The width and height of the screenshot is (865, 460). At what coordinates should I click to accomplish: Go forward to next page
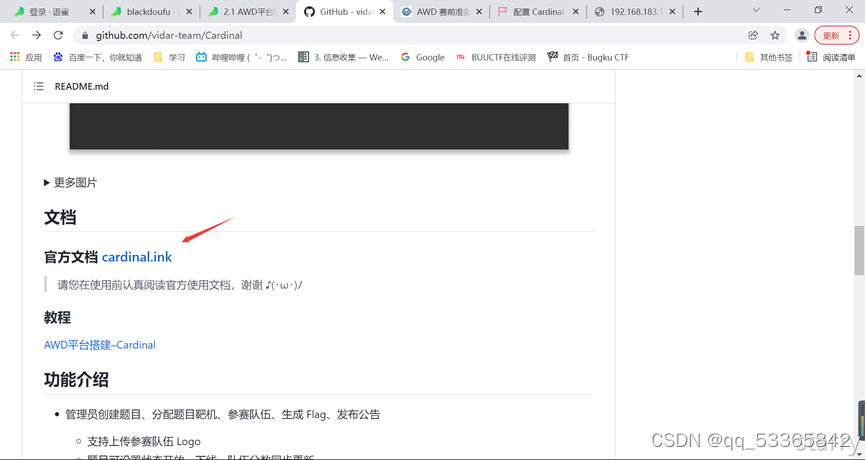[x=36, y=35]
